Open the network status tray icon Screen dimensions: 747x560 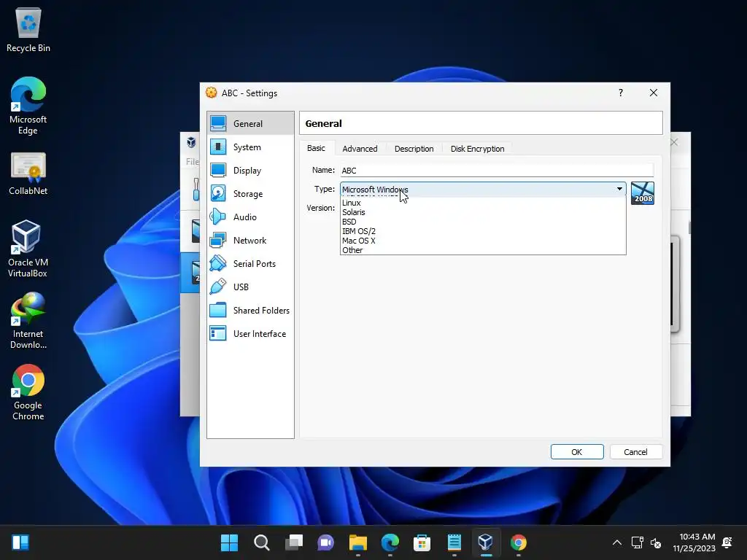coord(637,542)
